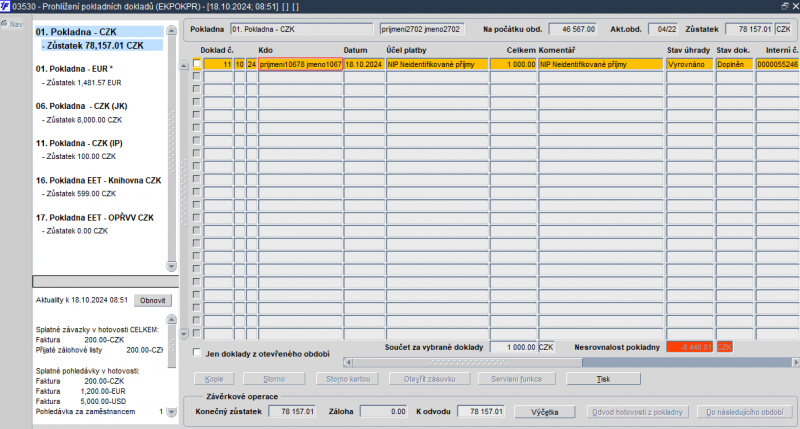Image resolution: width=800 pixels, height=429 pixels.
Task: Click left arrow of horizontal scrollbar
Action: tap(348, 362)
